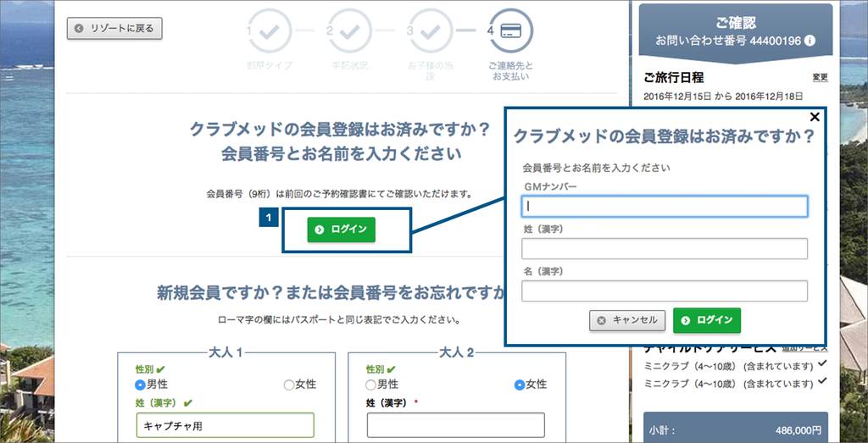Focus the GMナンバー input field
The image size is (868, 443).
click(665, 207)
